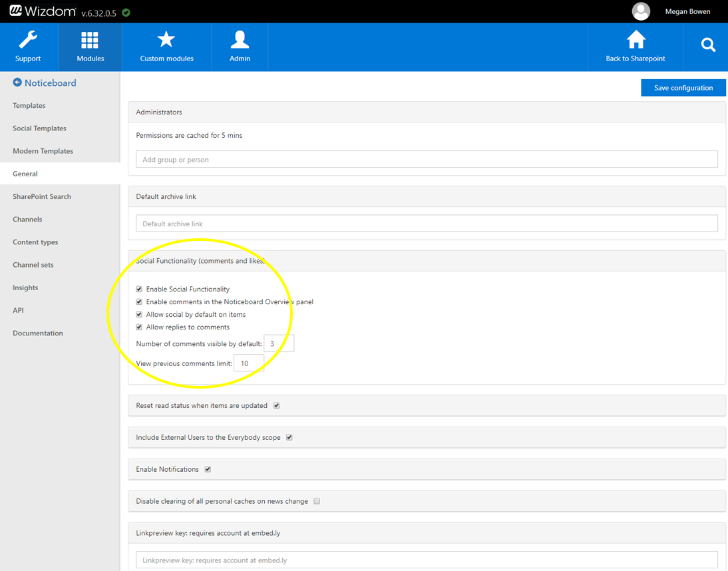Open the Support wrench icon
Viewport: 728px width, 571px height.
[28, 41]
